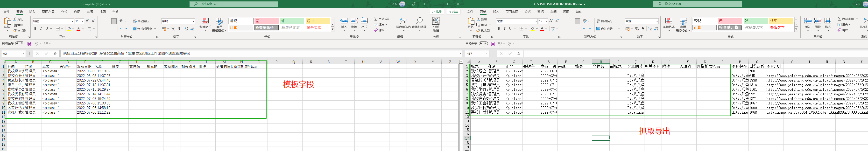
Task: Expand the Name Box dropdown next to H17
Action: click(487, 54)
